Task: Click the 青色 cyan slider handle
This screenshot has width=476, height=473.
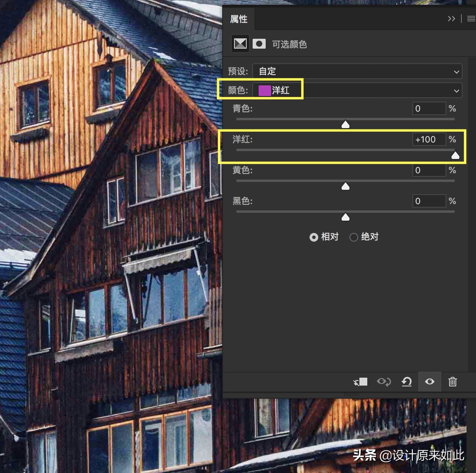Action: pos(346,125)
